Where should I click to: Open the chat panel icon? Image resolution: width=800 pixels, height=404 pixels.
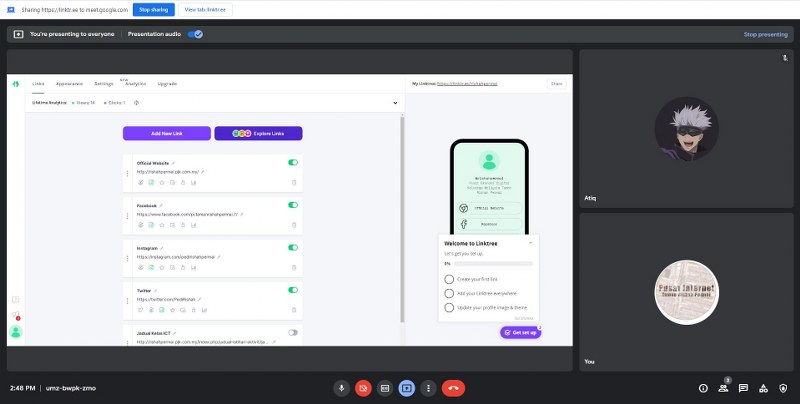[743, 389]
